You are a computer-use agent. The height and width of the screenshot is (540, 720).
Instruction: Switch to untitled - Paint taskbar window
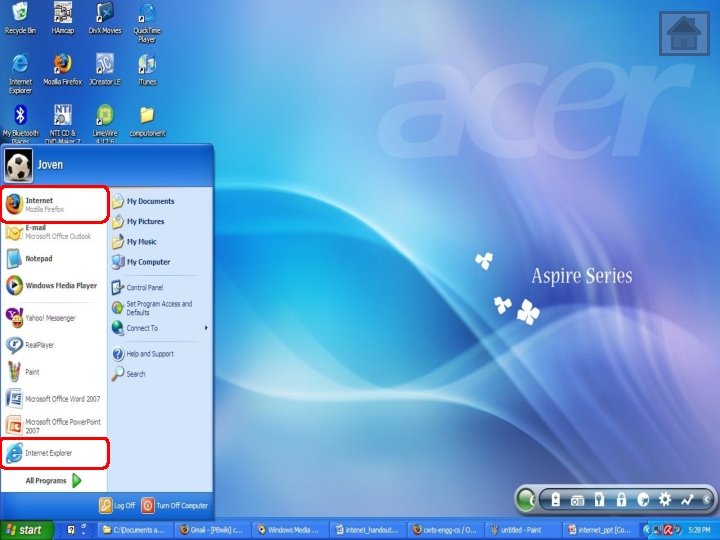pyautogui.click(x=523, y=530)
